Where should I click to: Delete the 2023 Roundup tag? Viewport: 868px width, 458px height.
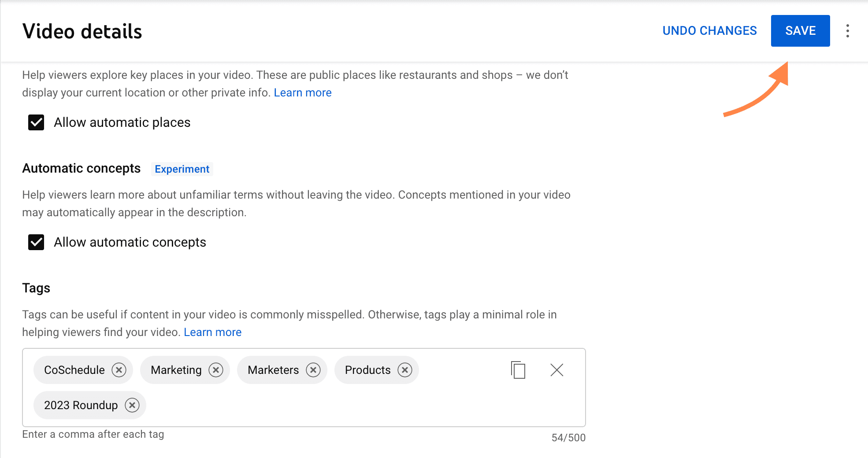[x=132, y=405]
